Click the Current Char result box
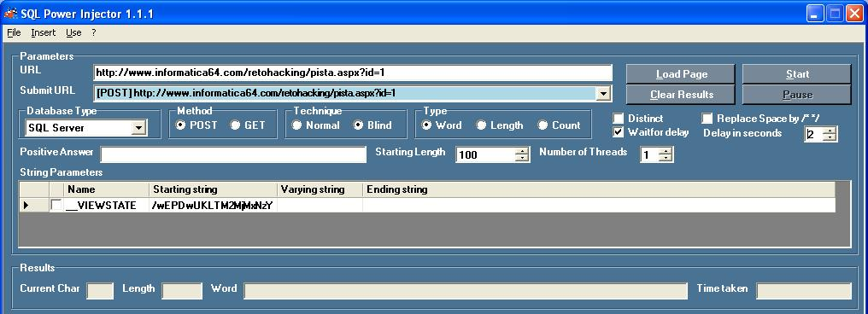This screenshot has width=868, height=314. (100, 291)
